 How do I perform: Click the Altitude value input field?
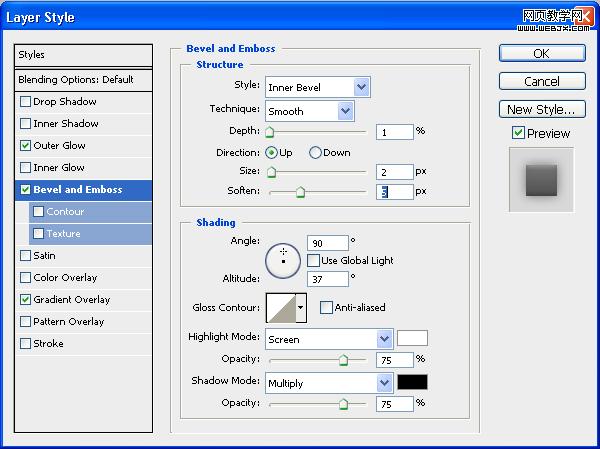coord(328,279)
